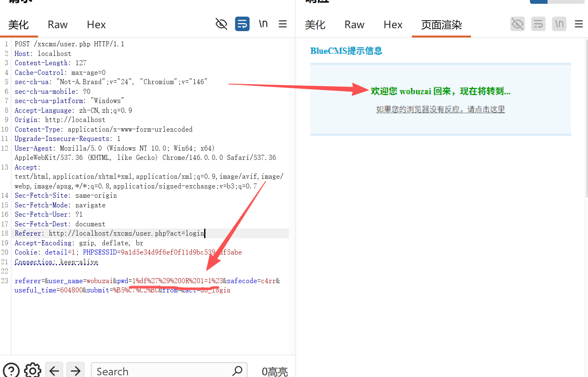Image resolution: width=588 pixels, height=377 pixels.
Task: Switch response view to 美化 tab
Action: 315,25
